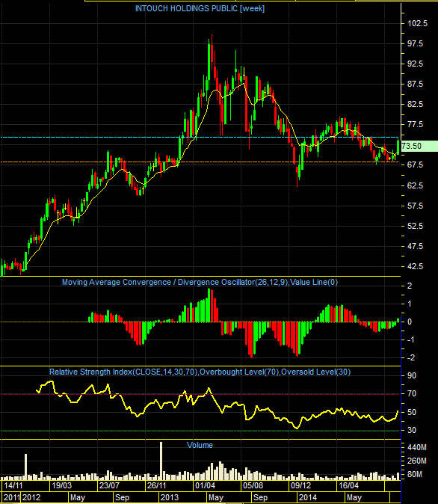
Task: Click the 2011 year label on time axis
Action: (12, 497)
